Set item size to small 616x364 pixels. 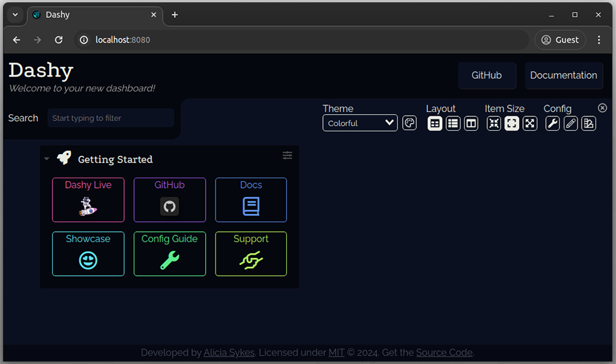point(494,123)
